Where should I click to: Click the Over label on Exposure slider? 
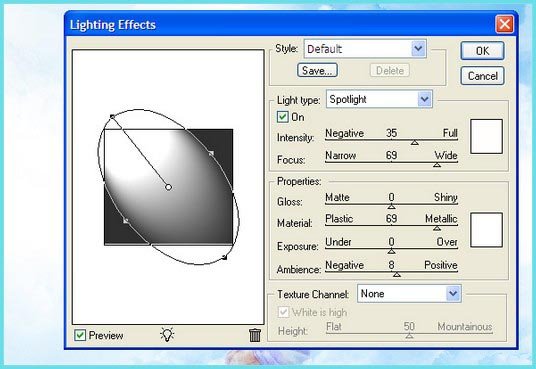point(447,242)
